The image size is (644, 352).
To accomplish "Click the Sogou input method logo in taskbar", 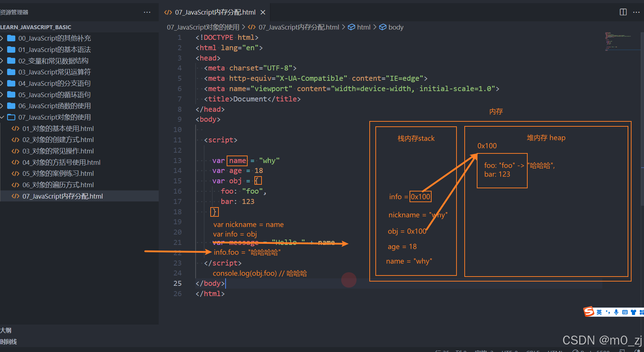I will [589, 312].
